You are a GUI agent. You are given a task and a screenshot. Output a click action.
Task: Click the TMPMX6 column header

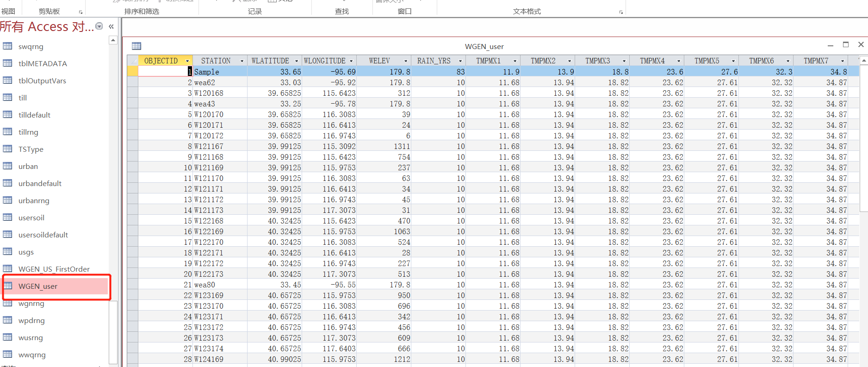[766, 61]
